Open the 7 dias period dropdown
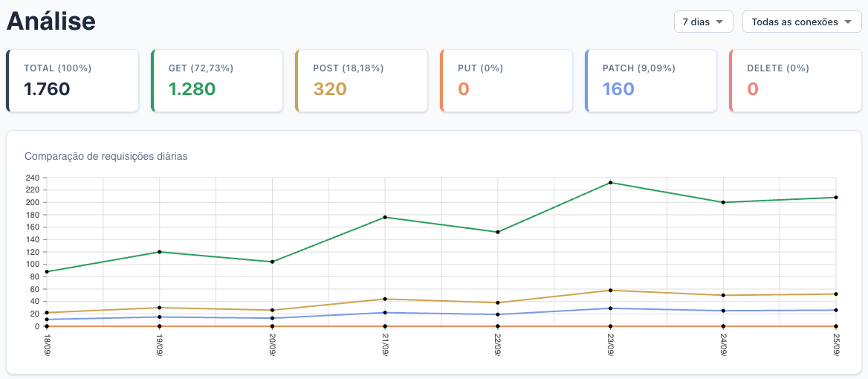This screenshot has width=868, height=379. coord(704,22)
